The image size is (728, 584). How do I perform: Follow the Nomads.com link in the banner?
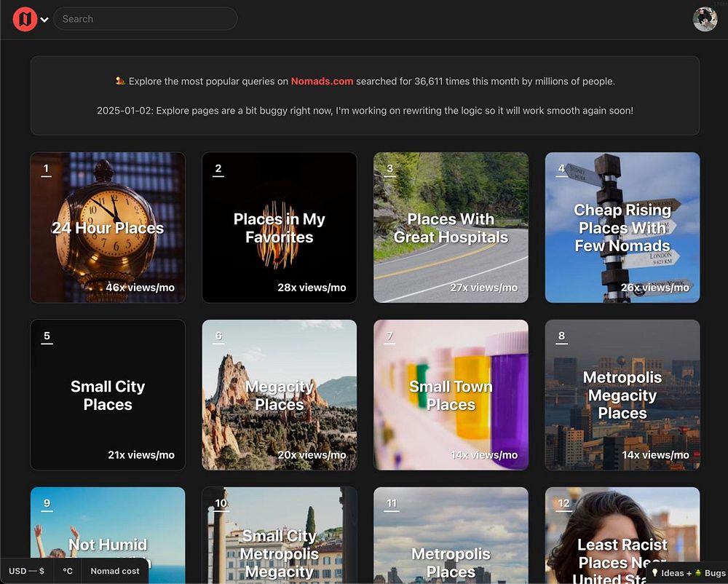pyautogui.click(x=322, y=82)
